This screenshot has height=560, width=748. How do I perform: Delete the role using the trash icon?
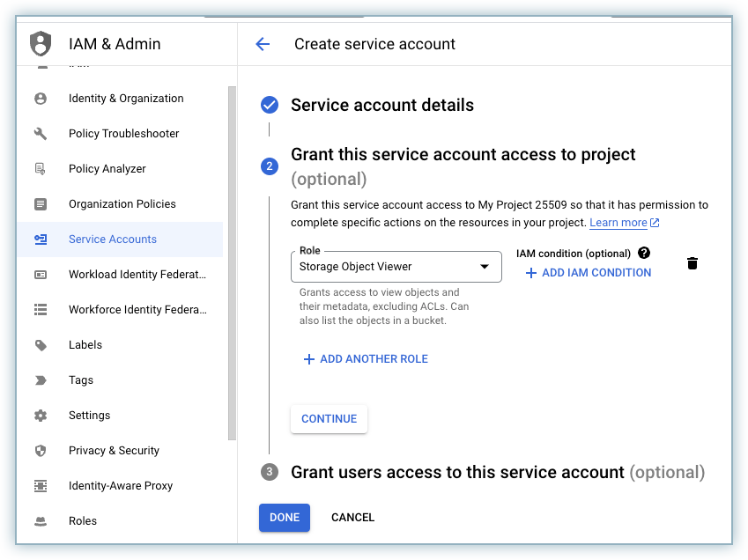point(692,263)
